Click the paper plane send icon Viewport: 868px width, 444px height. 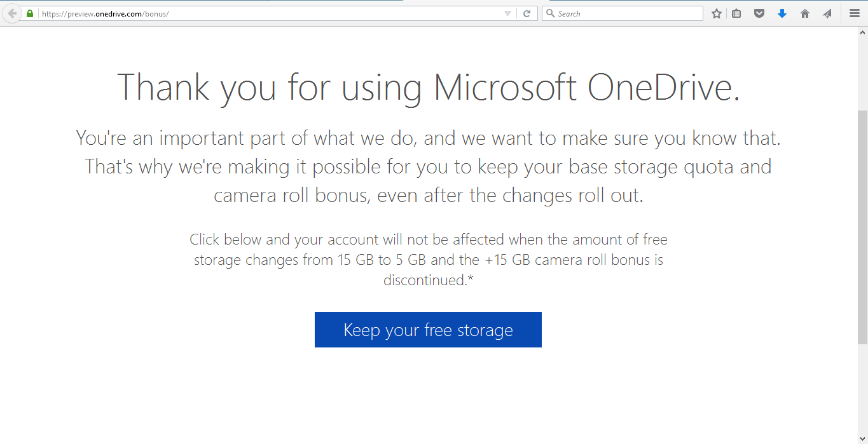coord(827,13)
